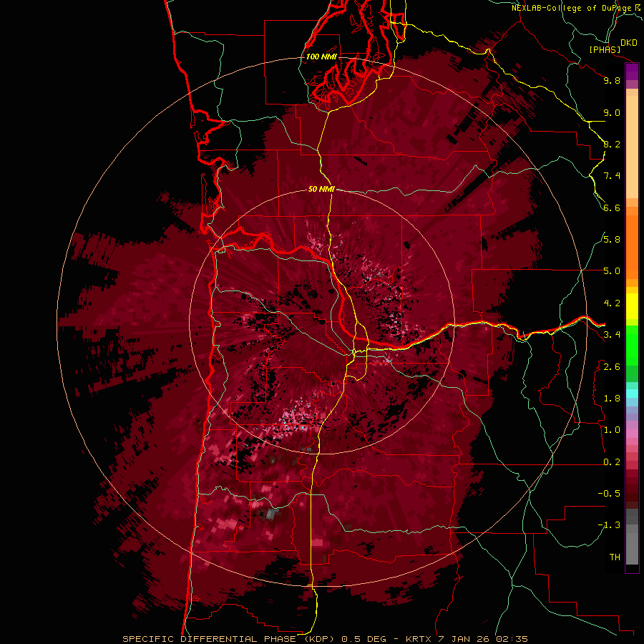The image size is (644, 644).
Task: Click the 9.8 value on the color scale
Action: pyautogui.click(x=612, y=80)
